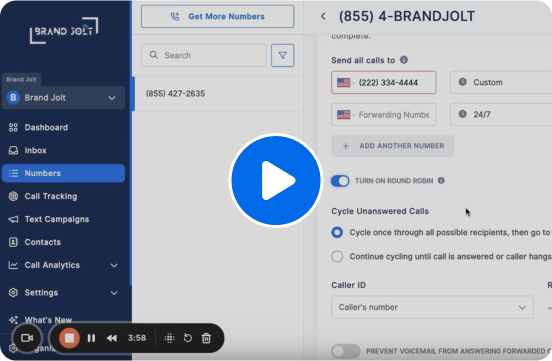Toggle Prevent Voicemail From Answering switch
Image resolution: width=552 pixels, height=361 pixels.
coord(346,351)
